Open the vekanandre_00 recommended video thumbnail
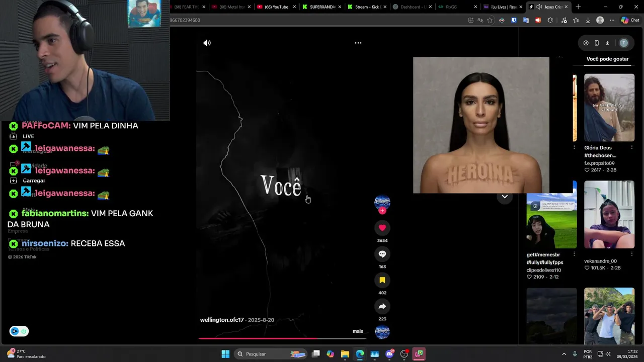The height and width of the screenshot is (362, 644). pos(609,214)
